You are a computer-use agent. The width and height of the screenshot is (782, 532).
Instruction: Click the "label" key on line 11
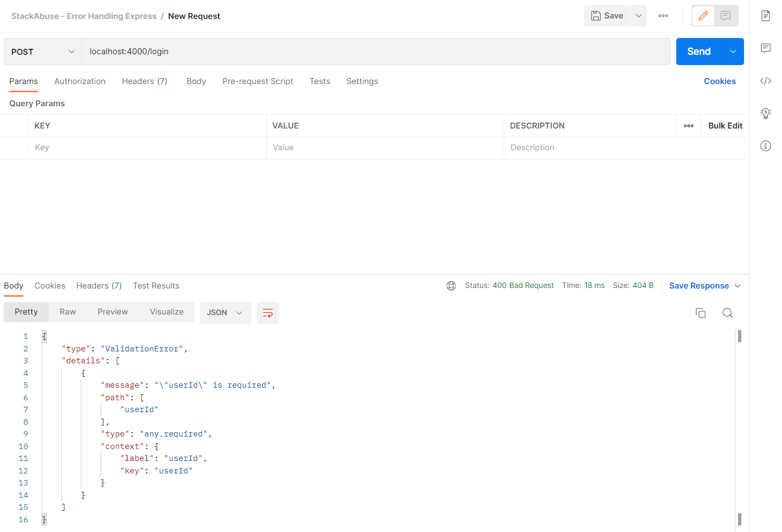(137, 458)
